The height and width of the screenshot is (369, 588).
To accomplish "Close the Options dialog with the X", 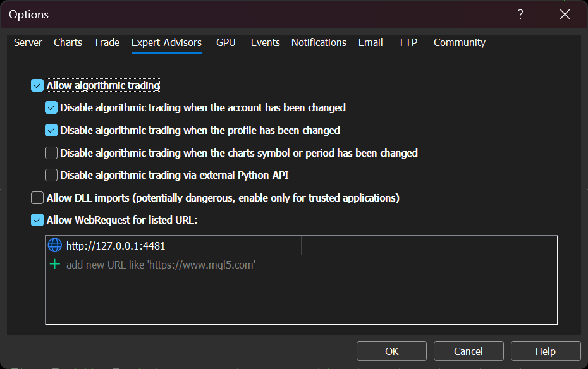I will pos(565,15).
